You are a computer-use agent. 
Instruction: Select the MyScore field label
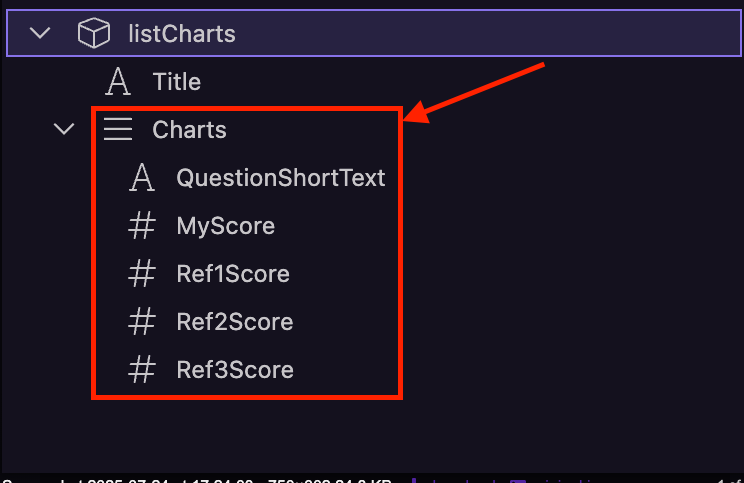225,226
